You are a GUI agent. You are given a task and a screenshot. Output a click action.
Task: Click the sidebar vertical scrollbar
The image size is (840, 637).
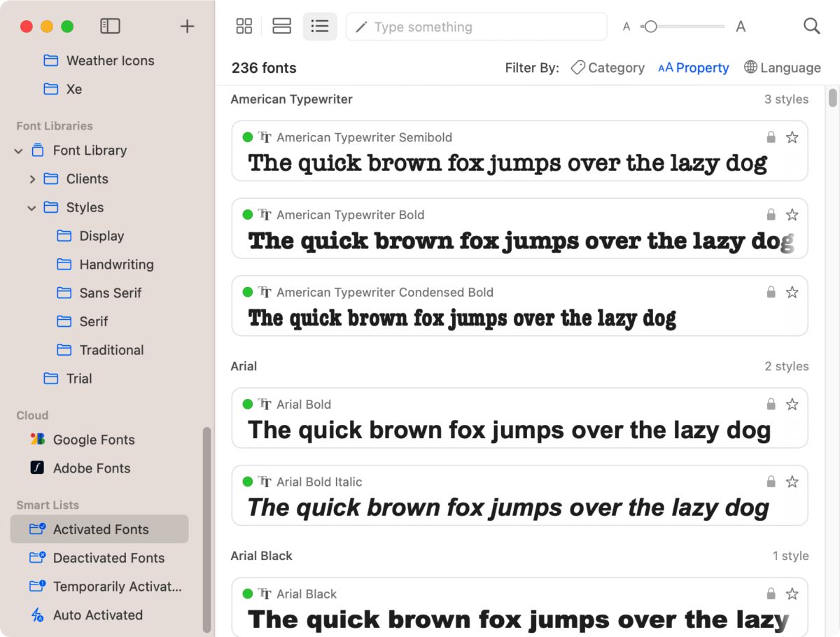tap(206, 530)
